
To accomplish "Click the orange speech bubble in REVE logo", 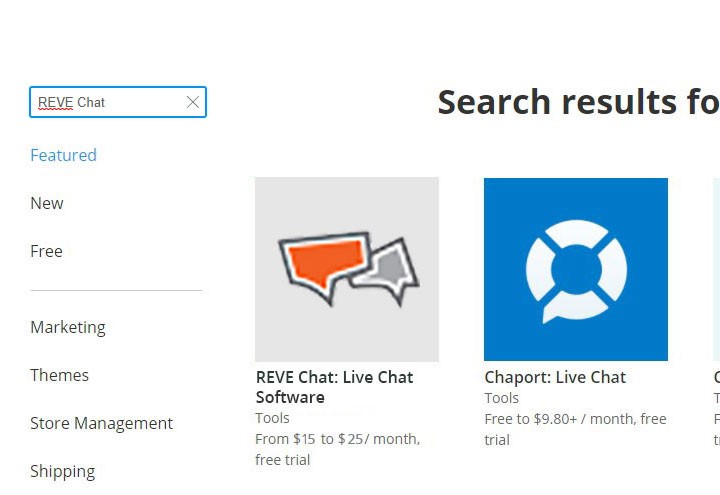I will coord(321,262).
